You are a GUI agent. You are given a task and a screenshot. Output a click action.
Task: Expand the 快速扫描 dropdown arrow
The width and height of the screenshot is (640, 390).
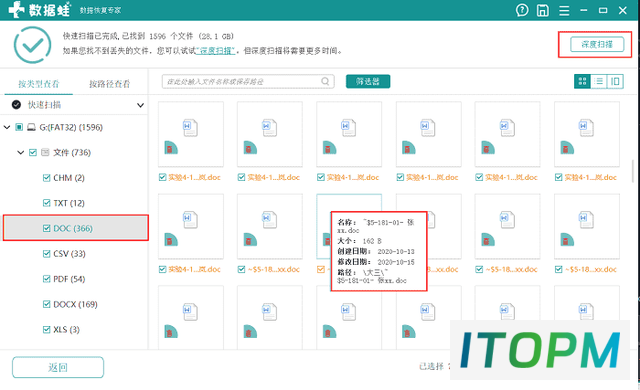(140, 105)
